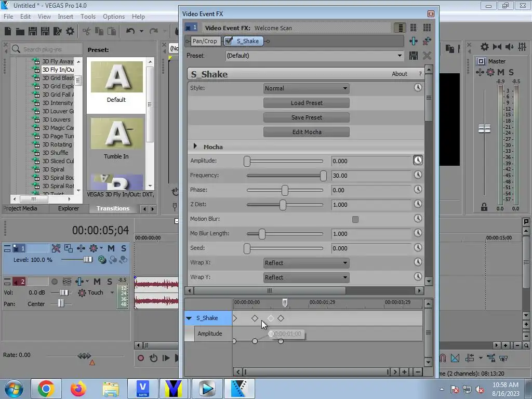This screenshot has height=399, width=532.
Task: Open the Options menu
Action: click(x=114, y=16)
